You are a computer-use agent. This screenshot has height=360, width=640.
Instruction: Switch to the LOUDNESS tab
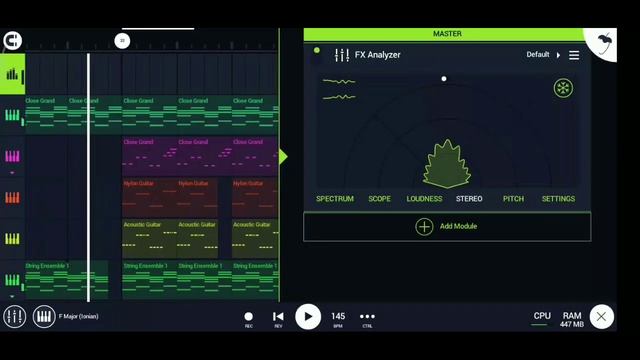(424, 199)
